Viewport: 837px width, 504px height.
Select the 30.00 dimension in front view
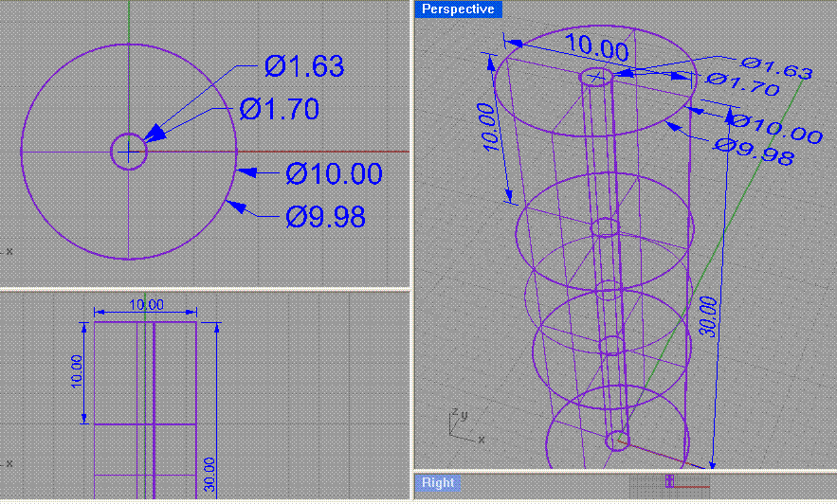(210, 469)
